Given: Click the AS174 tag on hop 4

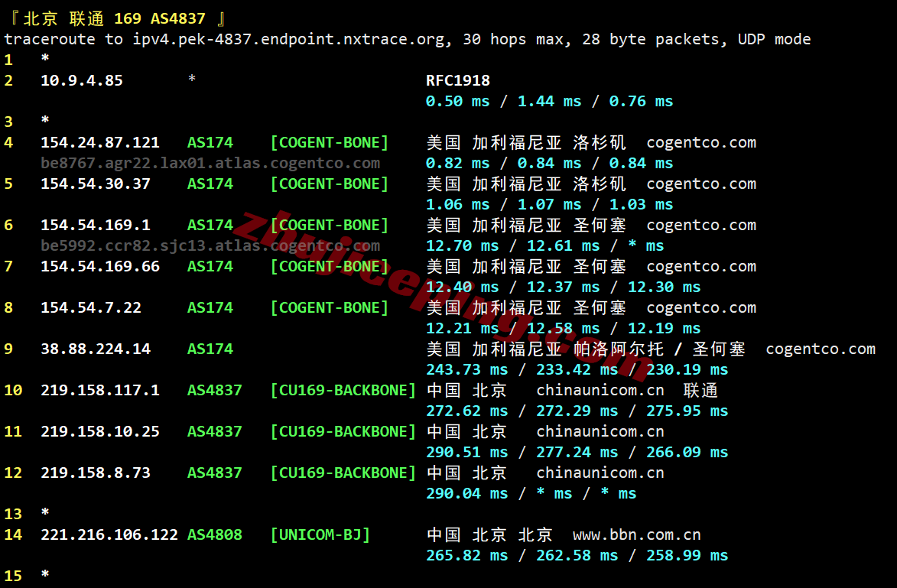Looking at the screenshot, I should 210,142.
